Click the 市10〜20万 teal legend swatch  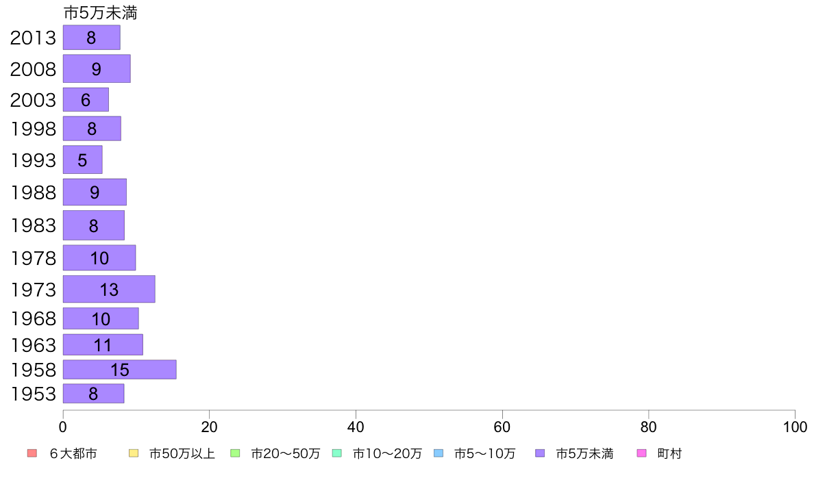pyautogui.click(x=337, y=453)
